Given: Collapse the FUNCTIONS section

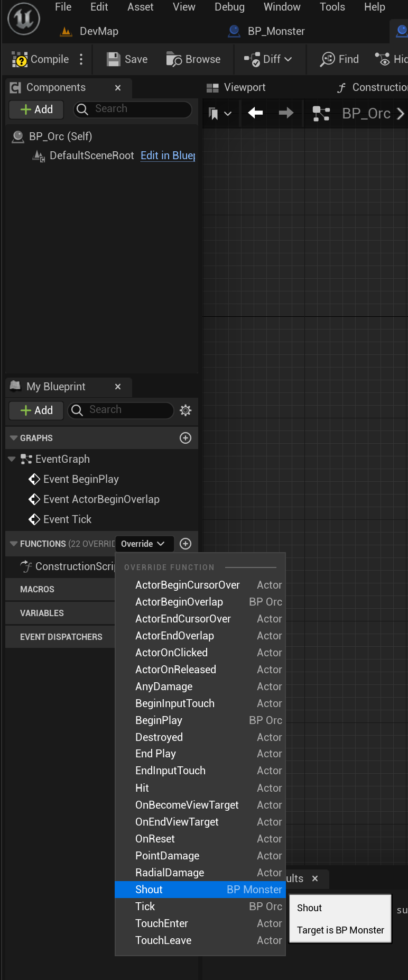Looking at the screenshot, I should [14, 544].
